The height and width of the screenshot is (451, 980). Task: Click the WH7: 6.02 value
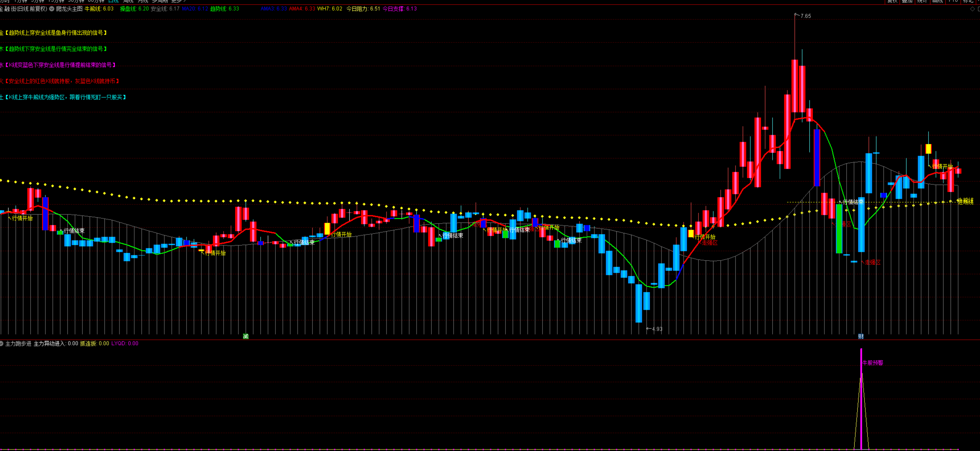[330, 9]
